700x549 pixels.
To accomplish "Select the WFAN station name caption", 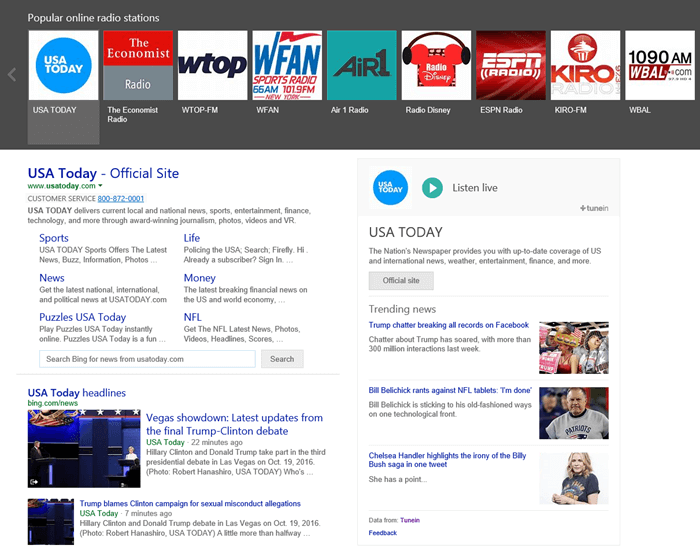I will point(267,110).
